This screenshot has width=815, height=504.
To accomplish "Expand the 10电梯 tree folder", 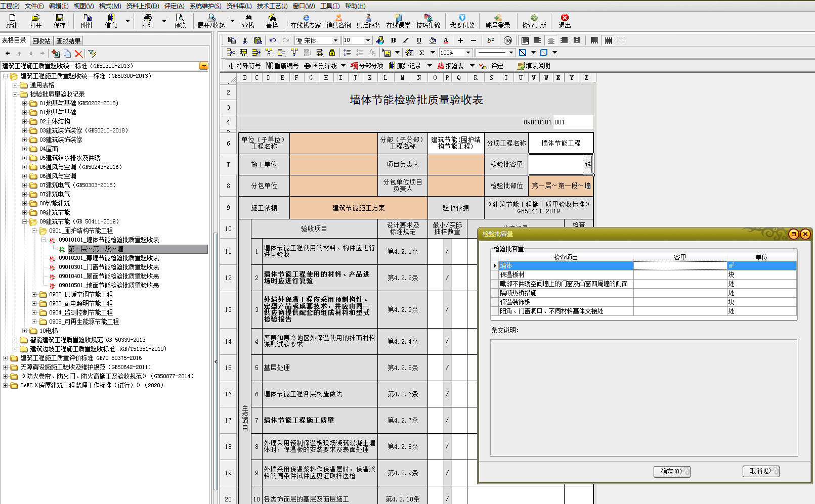I will pyautogui.click(x=25, y=331).
